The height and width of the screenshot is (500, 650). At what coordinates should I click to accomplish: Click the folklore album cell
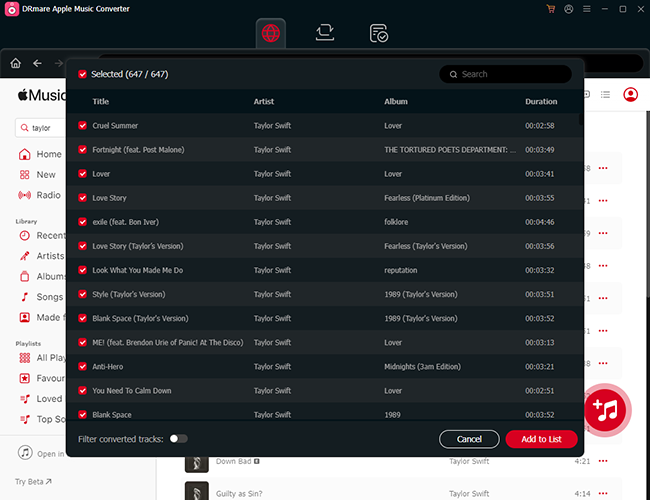point(396,222)
